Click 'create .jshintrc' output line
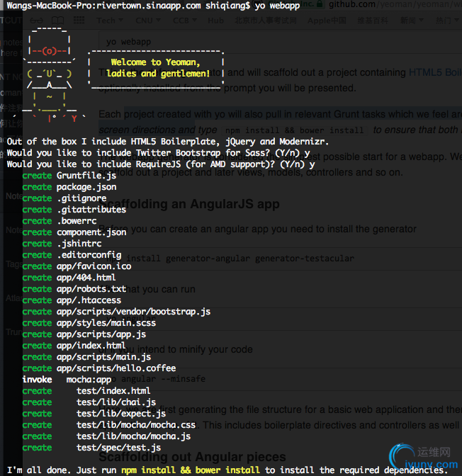462x476 pixels. point(62,244)
